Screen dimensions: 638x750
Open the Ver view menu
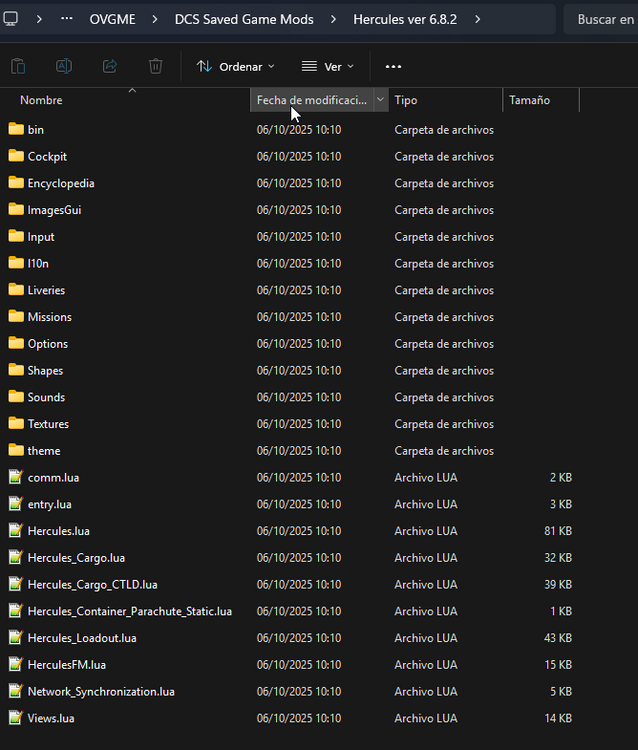click(x=328, y=66)
